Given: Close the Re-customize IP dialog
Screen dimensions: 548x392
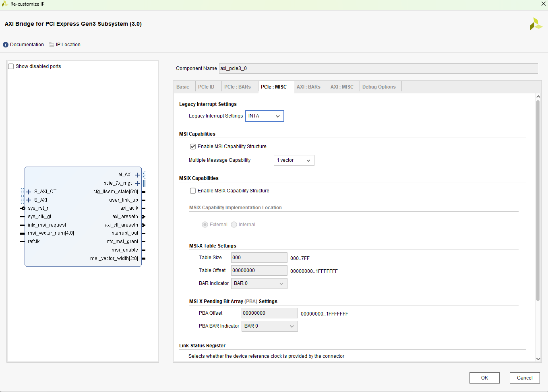Looking at the screenshot, I should pos(543,4).
